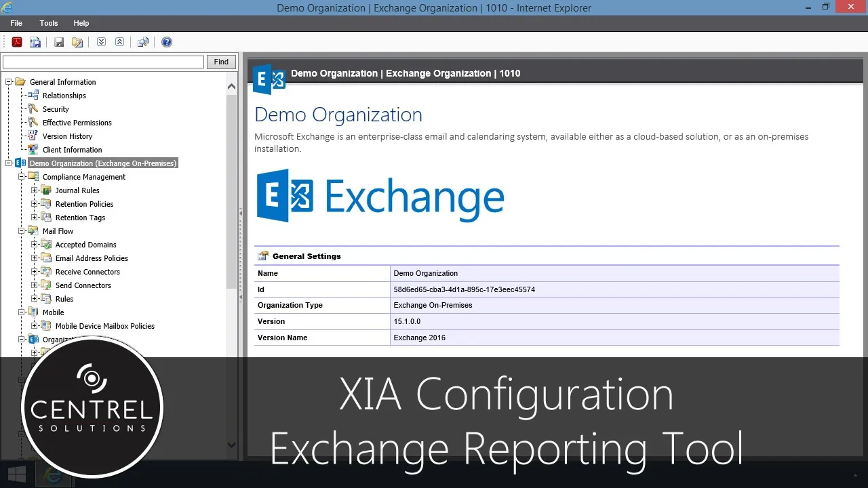Click the Journal Rules folder icon

tap(46, 190)
